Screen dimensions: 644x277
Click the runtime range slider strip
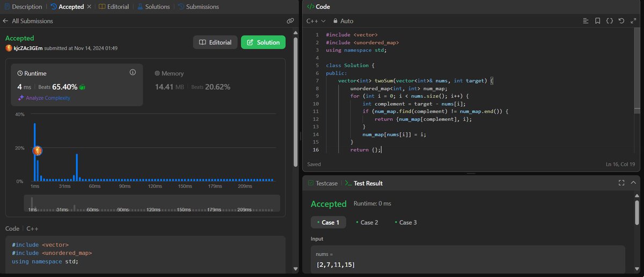point(152,203)
